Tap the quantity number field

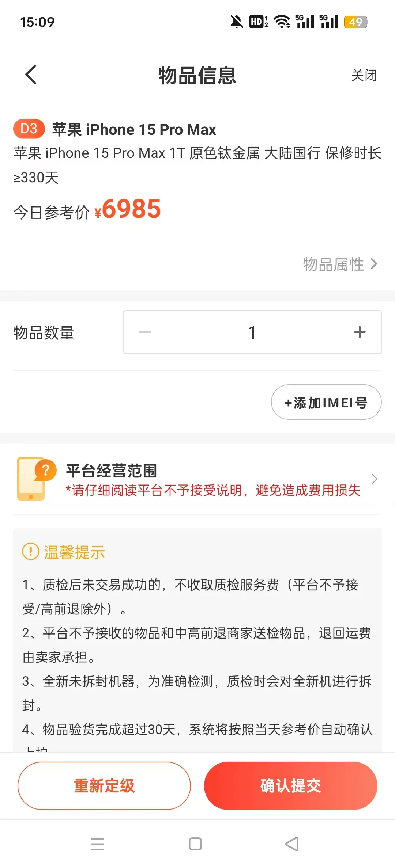click(x=252, y=332)
